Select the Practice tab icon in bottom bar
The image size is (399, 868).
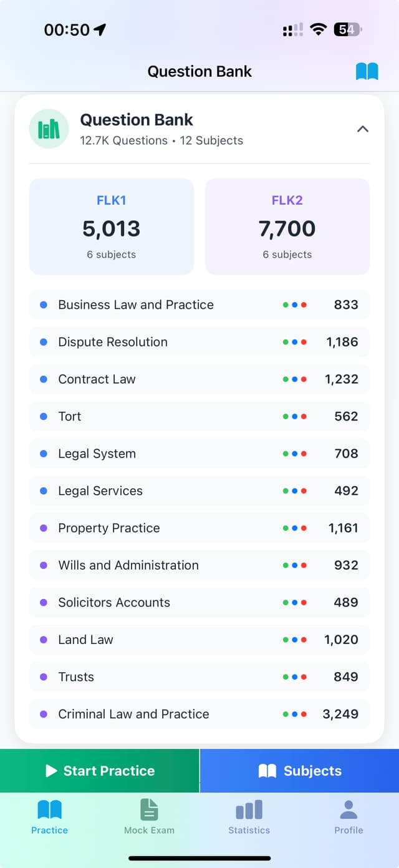coord(49,809)
